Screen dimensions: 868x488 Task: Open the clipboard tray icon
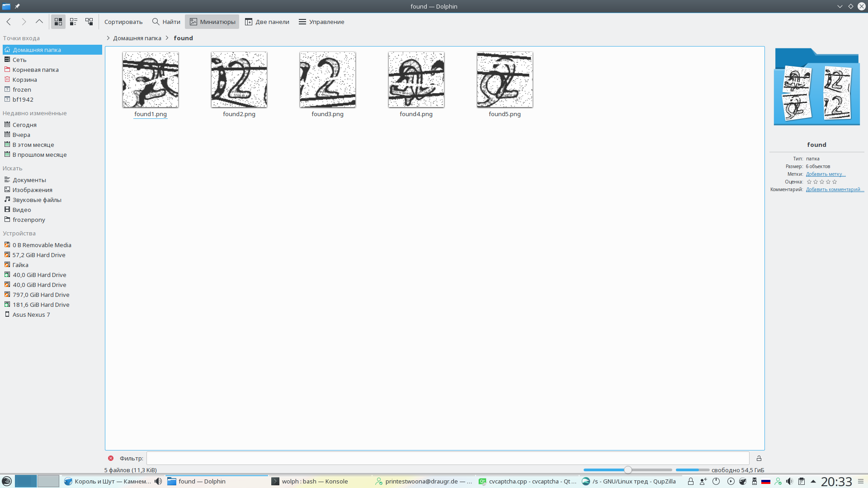coord(801,481)
